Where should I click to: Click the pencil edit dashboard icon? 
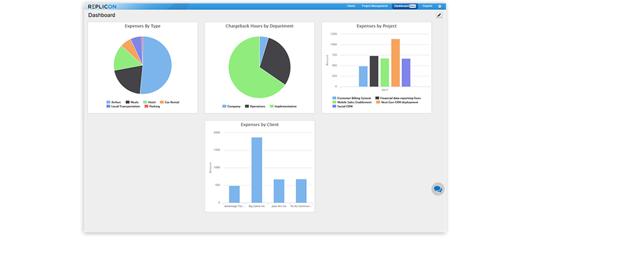pos(439,15)
